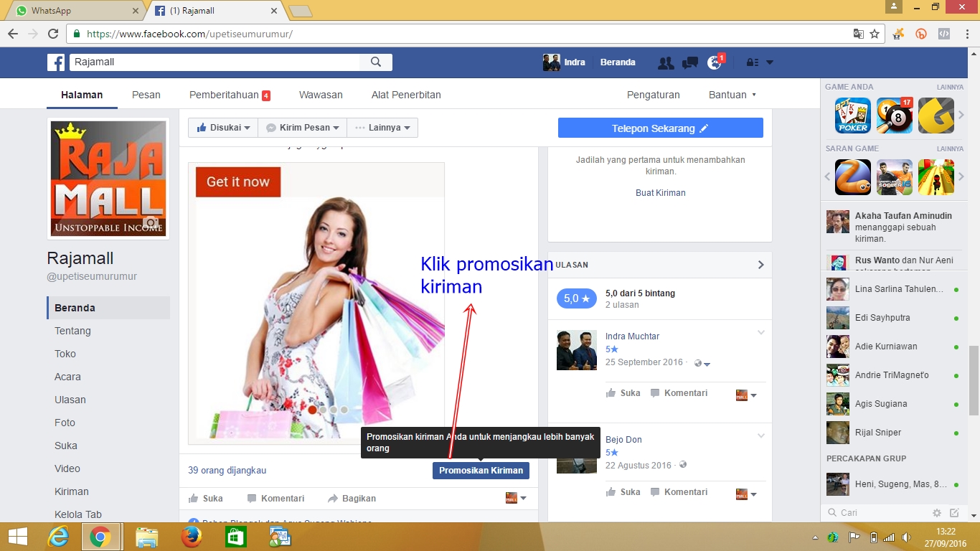
Task: Open chat with Adie Kurniawan
Action: [892, 347]
